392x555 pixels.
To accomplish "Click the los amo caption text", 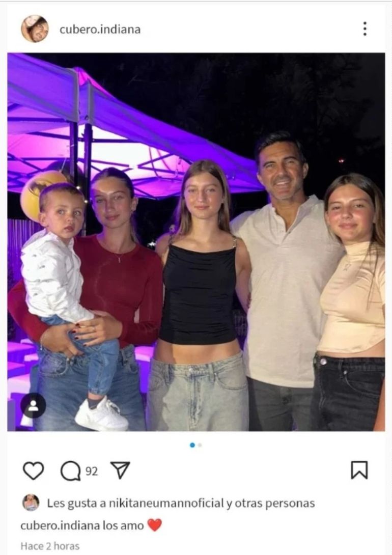I will pos(123,525).
